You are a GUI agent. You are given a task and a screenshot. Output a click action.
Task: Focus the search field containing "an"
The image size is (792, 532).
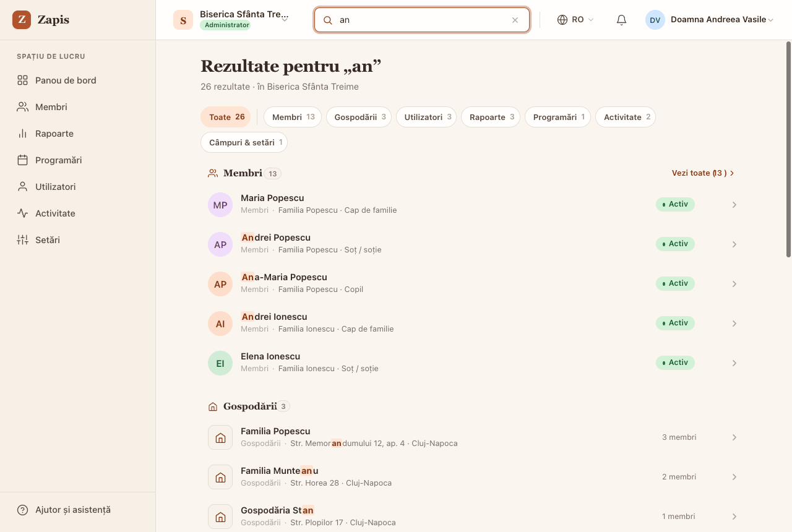click(x=422, y=20)
